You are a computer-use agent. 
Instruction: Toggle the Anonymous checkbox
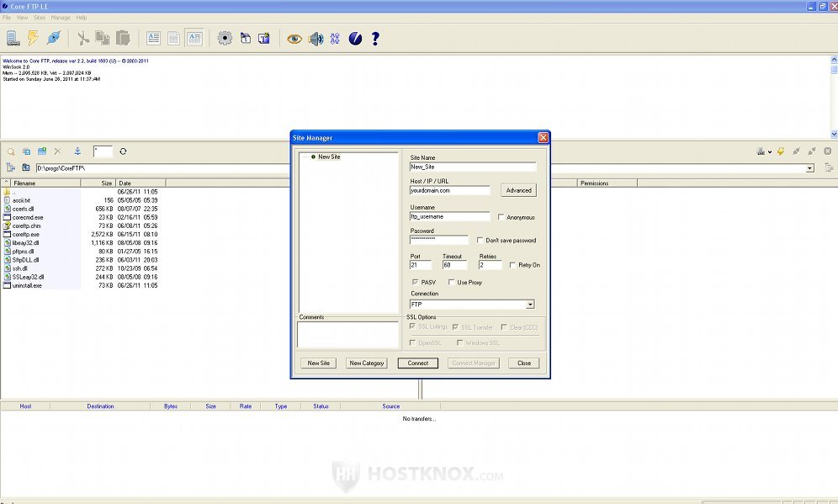[501, 217]
